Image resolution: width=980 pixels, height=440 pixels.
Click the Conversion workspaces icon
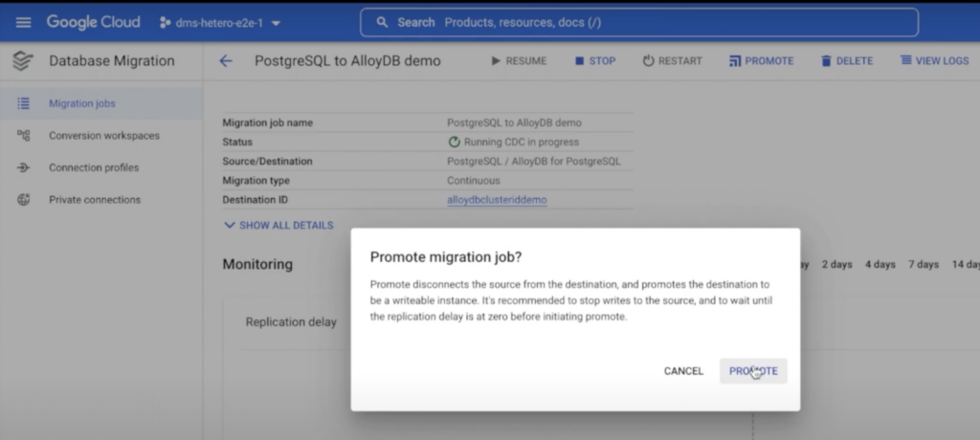(23, 135)
